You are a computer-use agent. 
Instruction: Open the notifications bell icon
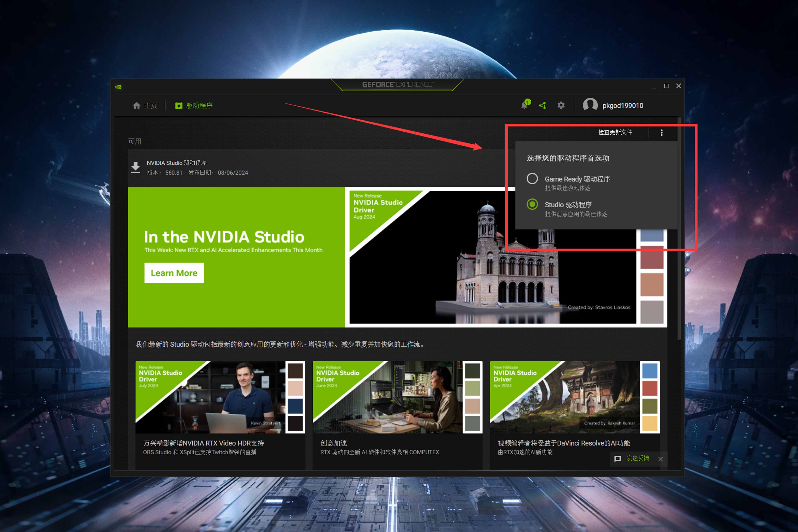click(x=524, y=105)
